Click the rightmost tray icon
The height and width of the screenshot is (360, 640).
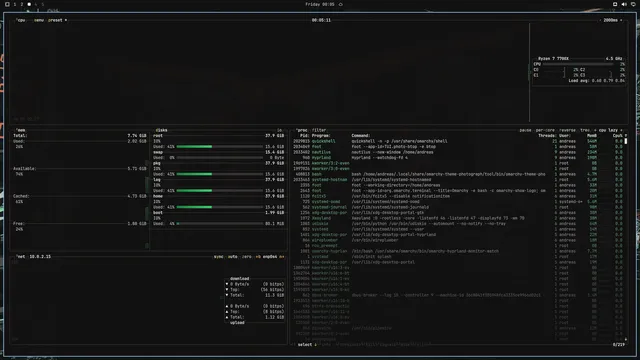pyautogui.click(x=633, y=4)
